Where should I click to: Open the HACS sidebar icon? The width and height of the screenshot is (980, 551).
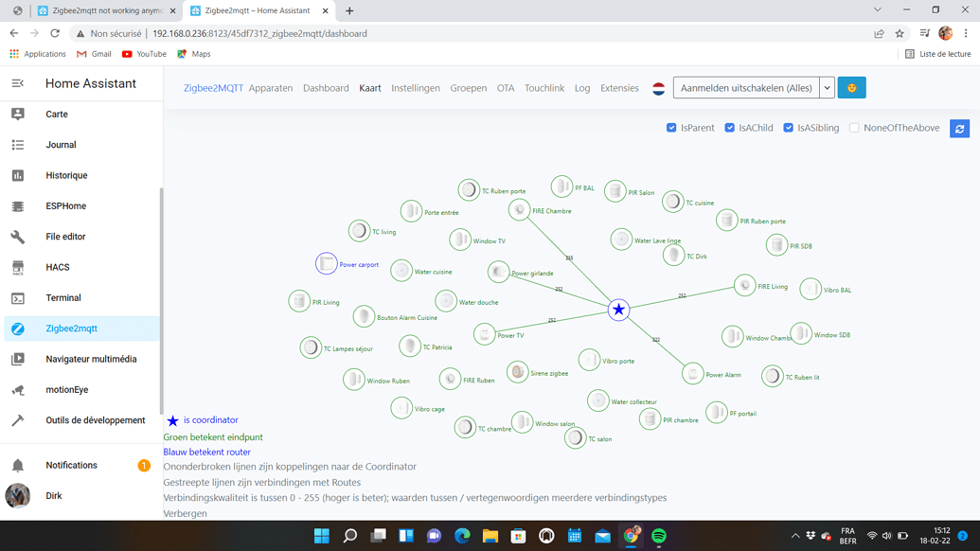17,267
